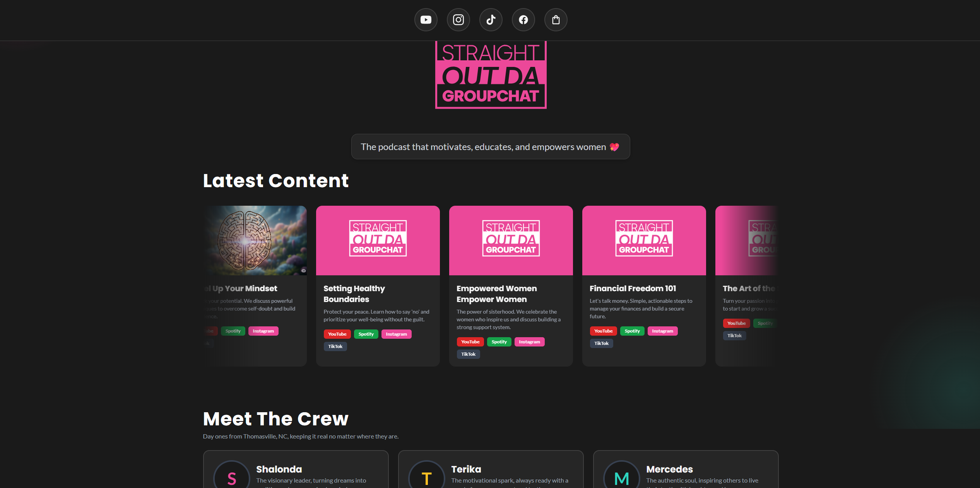
Task: Open the Facebook icon at the top
Action: click(523, 19)
